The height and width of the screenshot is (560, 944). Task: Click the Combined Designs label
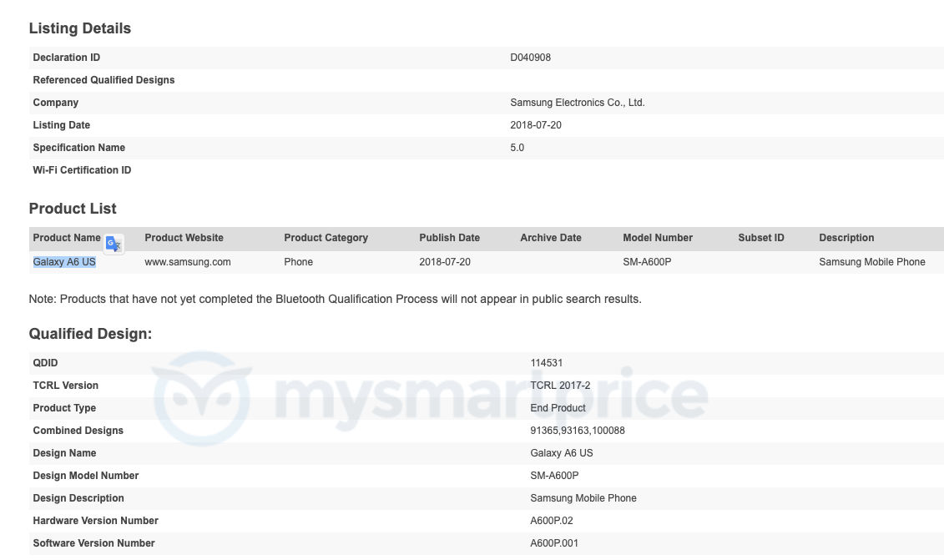(x=78, y=431)
